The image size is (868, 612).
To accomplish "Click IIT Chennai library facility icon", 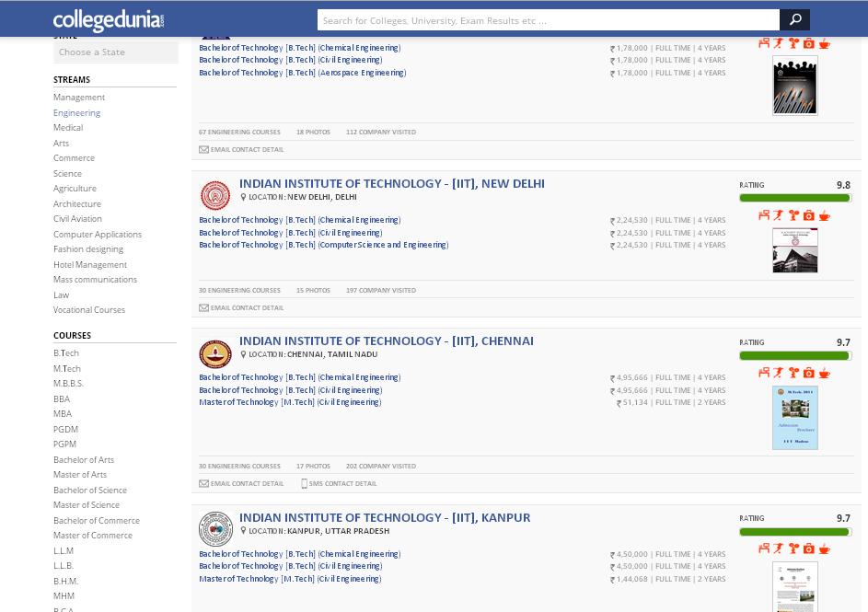I will point(764,373).
